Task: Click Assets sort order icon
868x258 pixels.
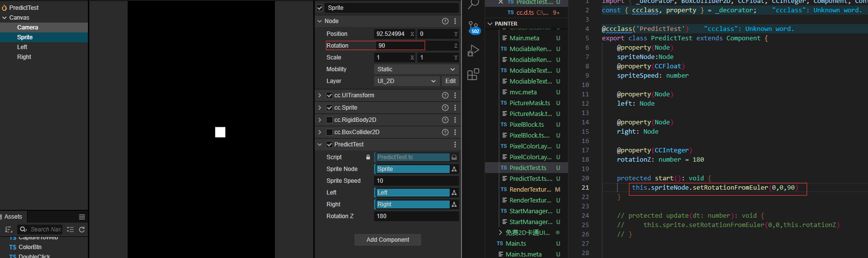Action: point(8,229)
